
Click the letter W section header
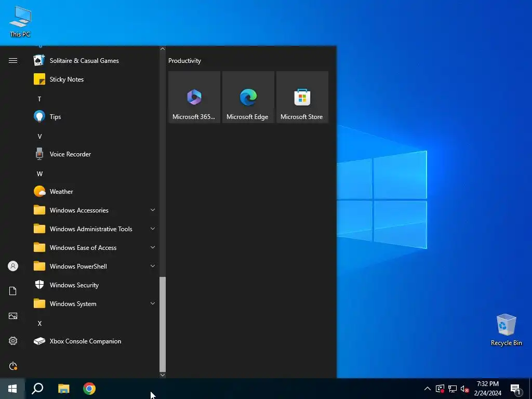pyautogui.click(x=39, y=174)
